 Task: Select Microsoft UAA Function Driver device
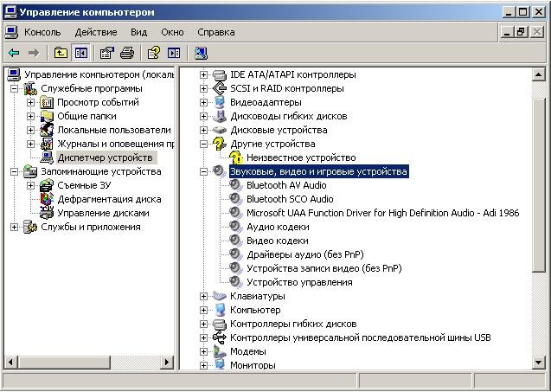click(x=382, y=213)
